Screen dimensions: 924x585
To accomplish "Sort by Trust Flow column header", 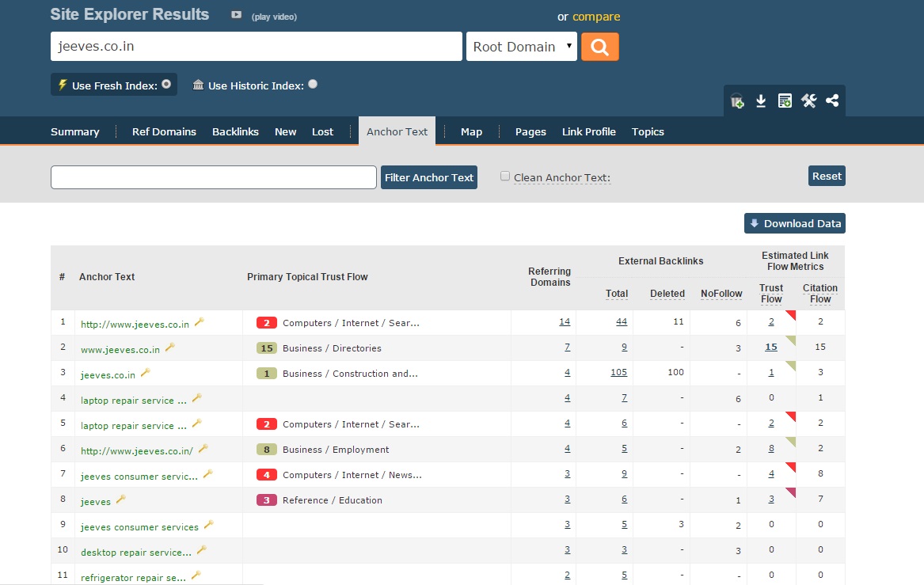I will point(770,294).
